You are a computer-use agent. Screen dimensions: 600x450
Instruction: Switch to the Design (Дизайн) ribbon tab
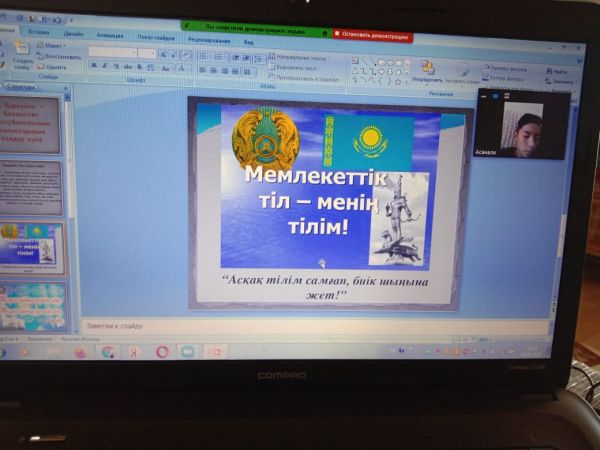pos(73,33)
